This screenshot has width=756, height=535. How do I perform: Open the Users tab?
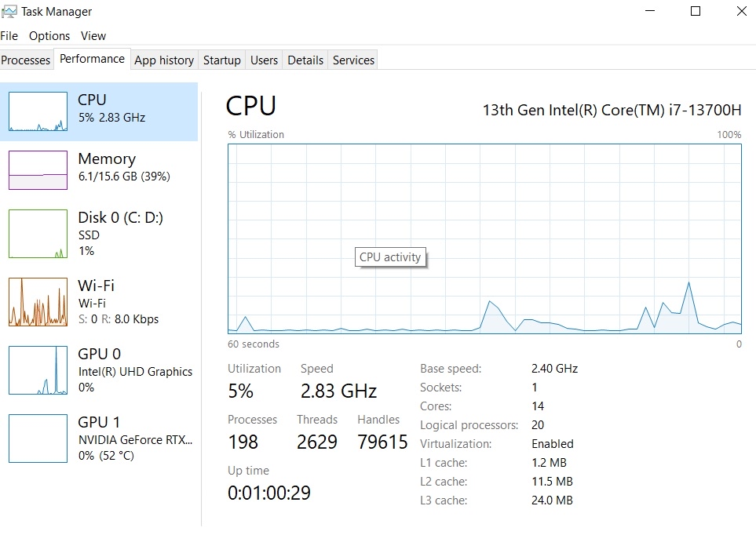pyautogui.click(x=264, y=60)
